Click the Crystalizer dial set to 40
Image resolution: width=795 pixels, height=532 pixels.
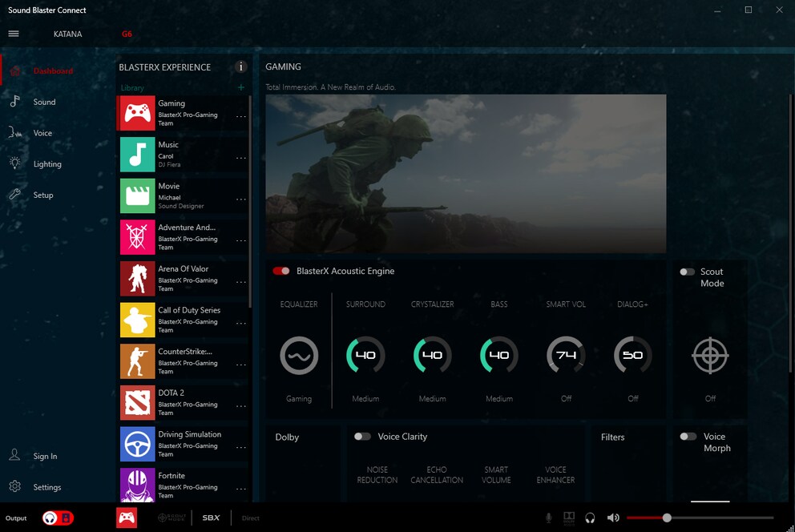tap(433, 355)
